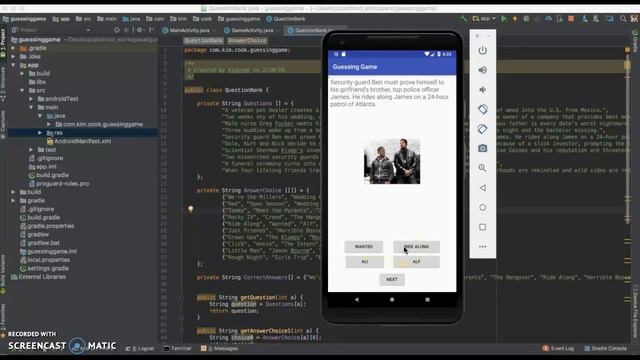The image size is (640, 360).
Task: Expand the .idea folder
Action: click(x=13, y=56)
